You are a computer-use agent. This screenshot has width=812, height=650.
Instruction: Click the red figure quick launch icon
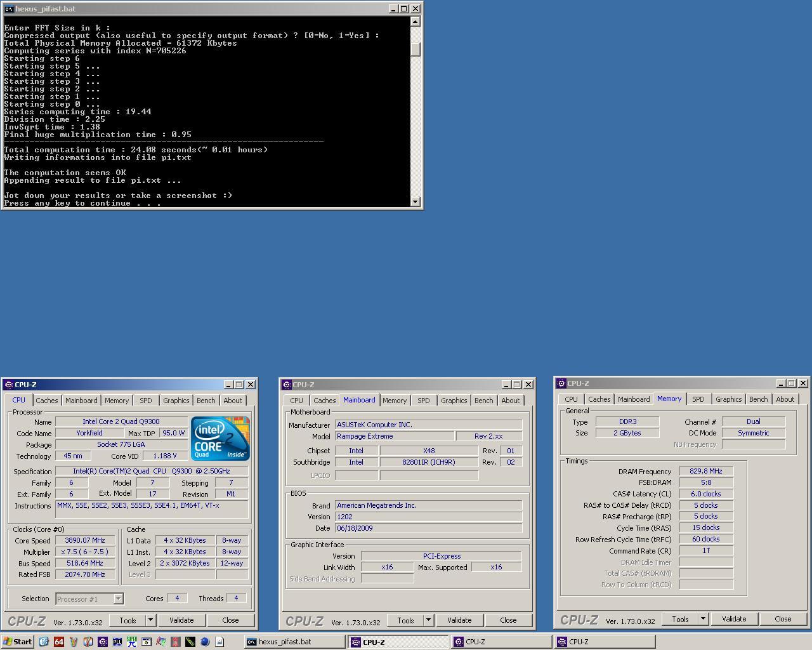point(176,642)
